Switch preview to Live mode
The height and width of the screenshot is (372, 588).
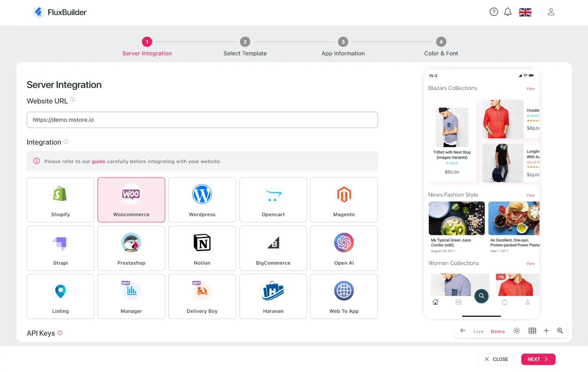478,331
